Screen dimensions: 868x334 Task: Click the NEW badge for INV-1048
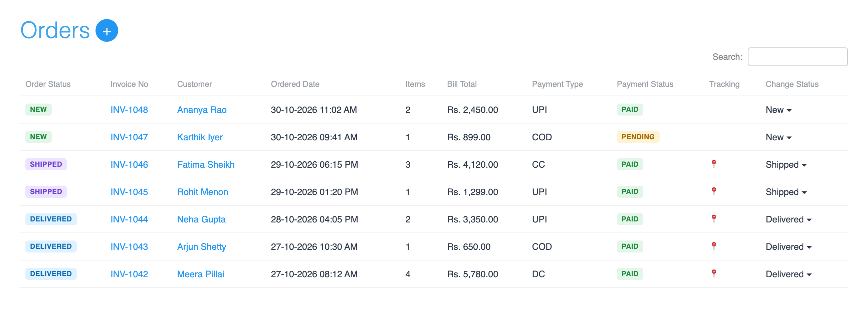tap(38, 110)
